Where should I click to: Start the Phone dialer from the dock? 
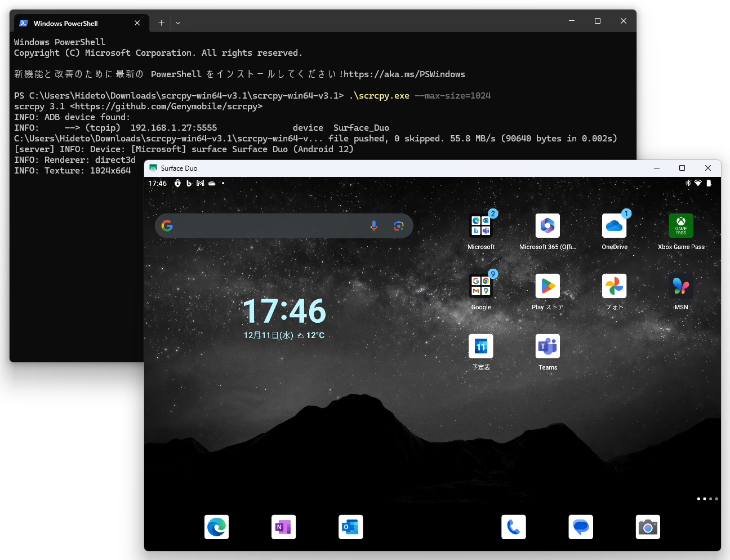point(513,527)
